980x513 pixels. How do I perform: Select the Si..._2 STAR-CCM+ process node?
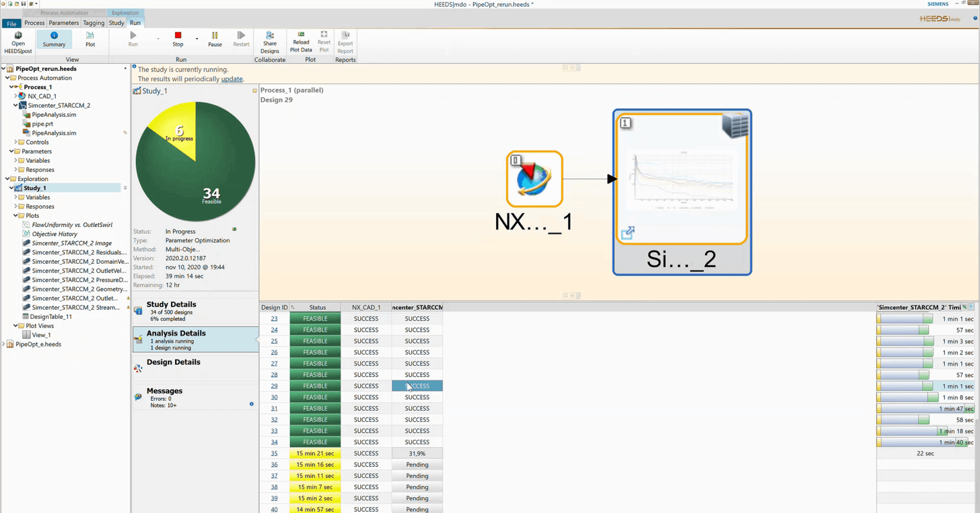[x=682, y=192]
